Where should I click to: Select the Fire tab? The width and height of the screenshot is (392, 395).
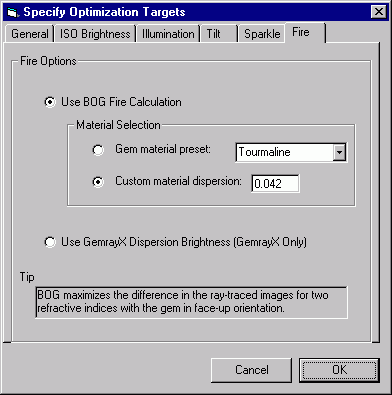tap(305, 32)
